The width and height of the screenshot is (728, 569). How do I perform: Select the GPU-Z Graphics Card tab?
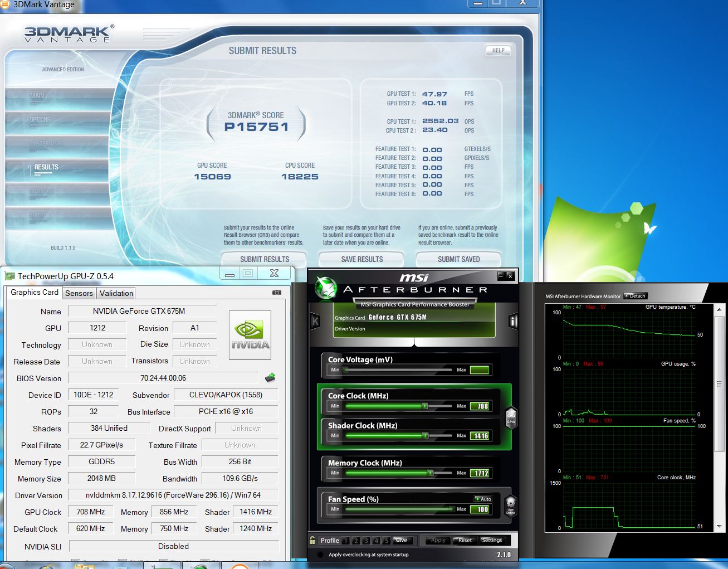pyautogui.click(x=35, y=292)
